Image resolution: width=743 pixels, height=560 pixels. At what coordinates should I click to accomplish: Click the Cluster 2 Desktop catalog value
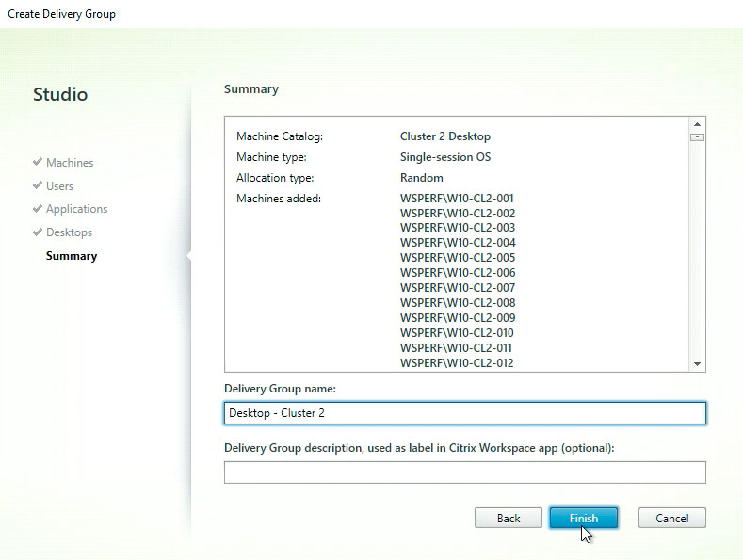[x=444, y=136]
